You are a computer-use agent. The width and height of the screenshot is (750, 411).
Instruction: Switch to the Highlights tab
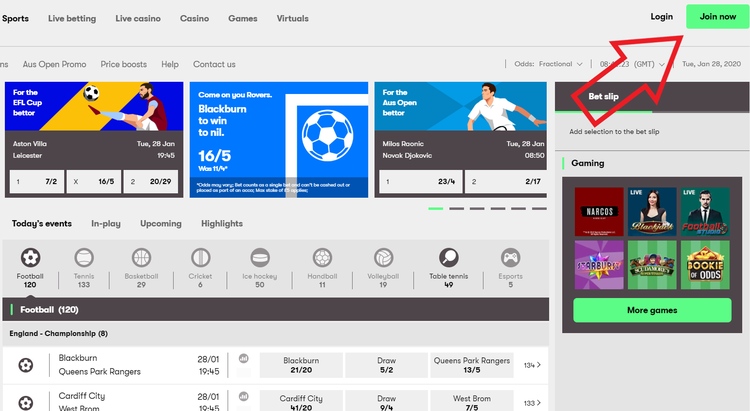222,223
